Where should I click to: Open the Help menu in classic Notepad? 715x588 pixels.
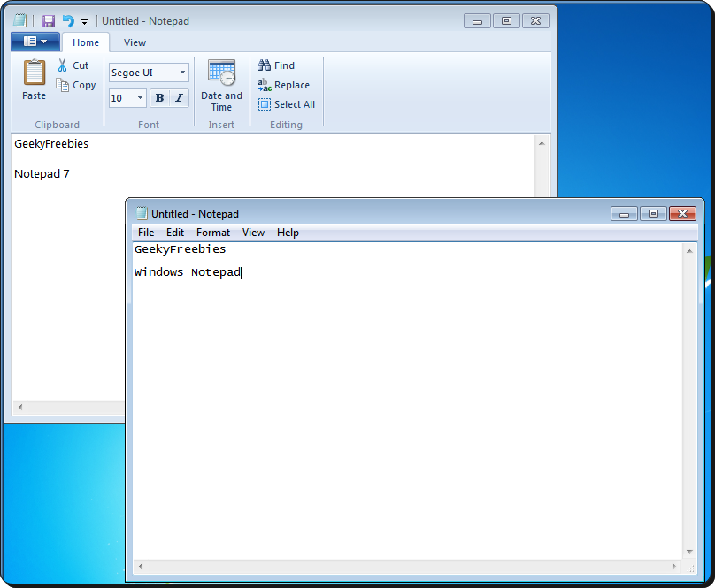click(288, 232)
